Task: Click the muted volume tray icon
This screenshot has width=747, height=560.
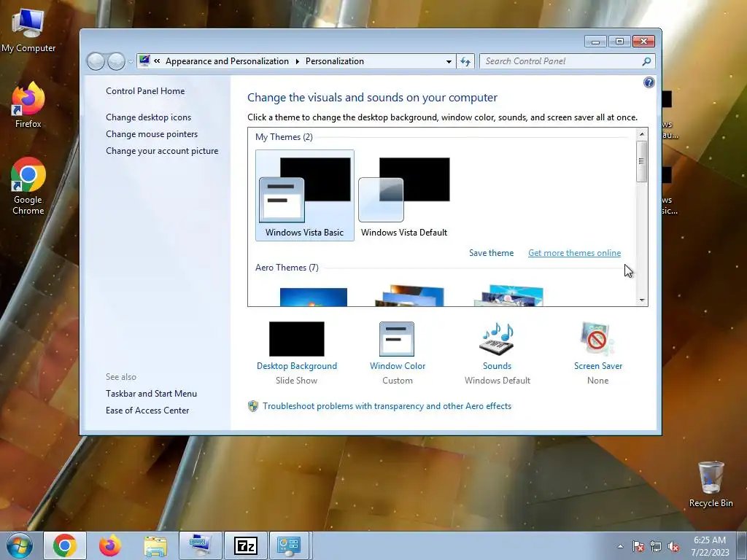Action: (673, 546)
